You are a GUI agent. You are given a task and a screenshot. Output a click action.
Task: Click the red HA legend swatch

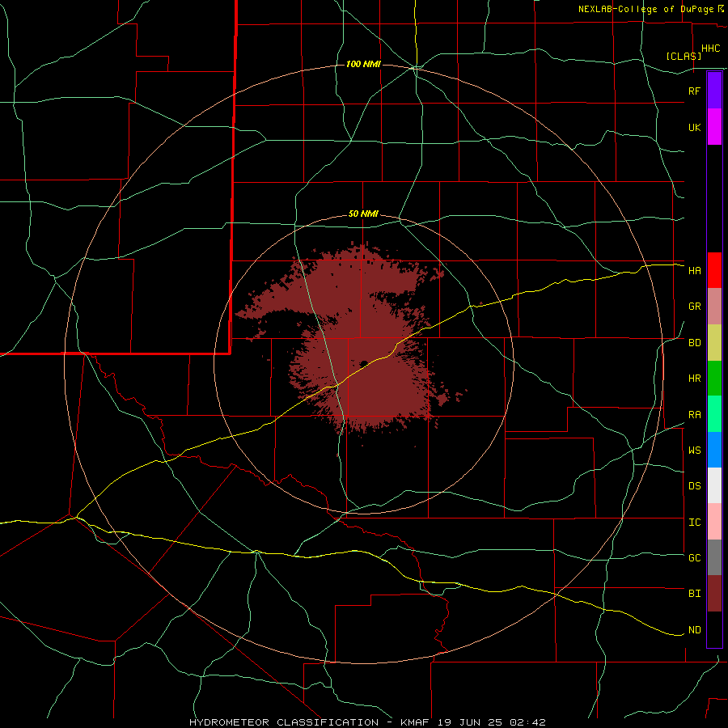point(714,270)
